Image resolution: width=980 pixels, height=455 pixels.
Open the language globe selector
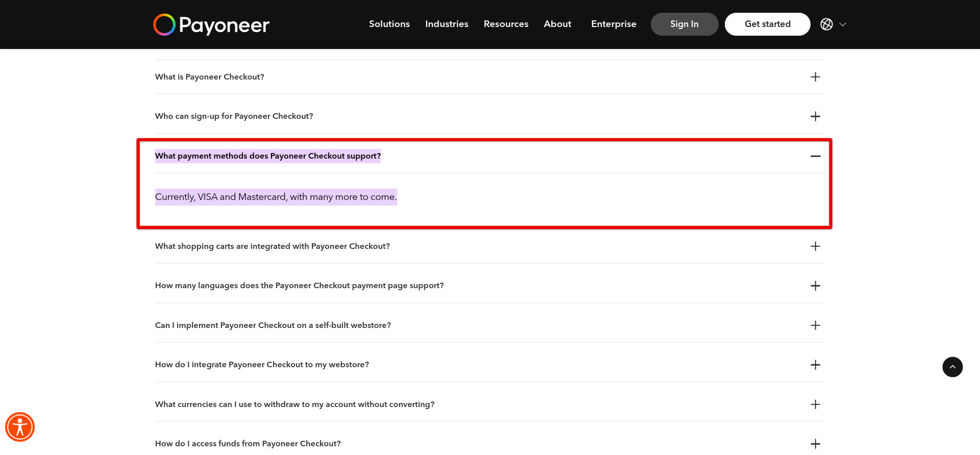tap(826, 24)
